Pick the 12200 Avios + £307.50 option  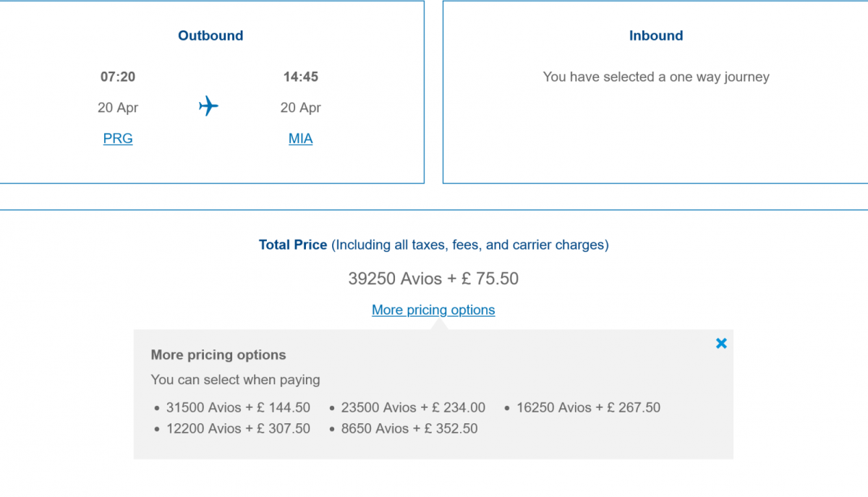238,428
